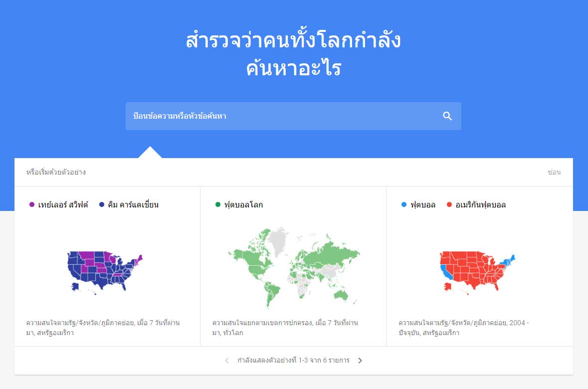
Task: Click the 'หรือเริ่มด้วยตัวอย่าง' heading text
Action: click(56, 172)
